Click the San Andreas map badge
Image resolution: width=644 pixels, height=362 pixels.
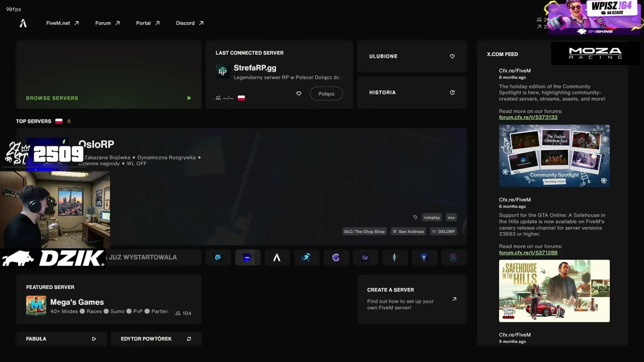tap(408, 231)
